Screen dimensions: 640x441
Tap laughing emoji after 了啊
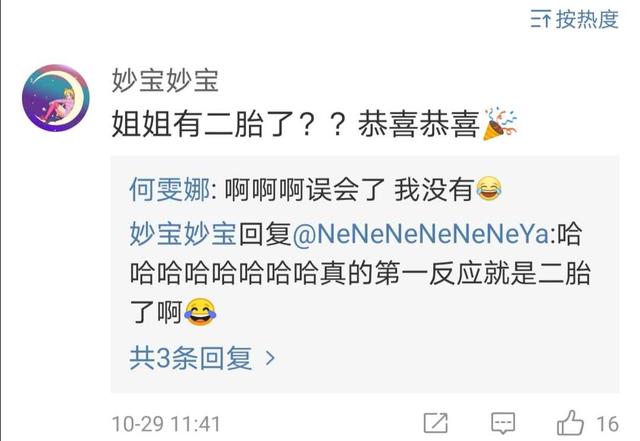(x=200, y=312)
